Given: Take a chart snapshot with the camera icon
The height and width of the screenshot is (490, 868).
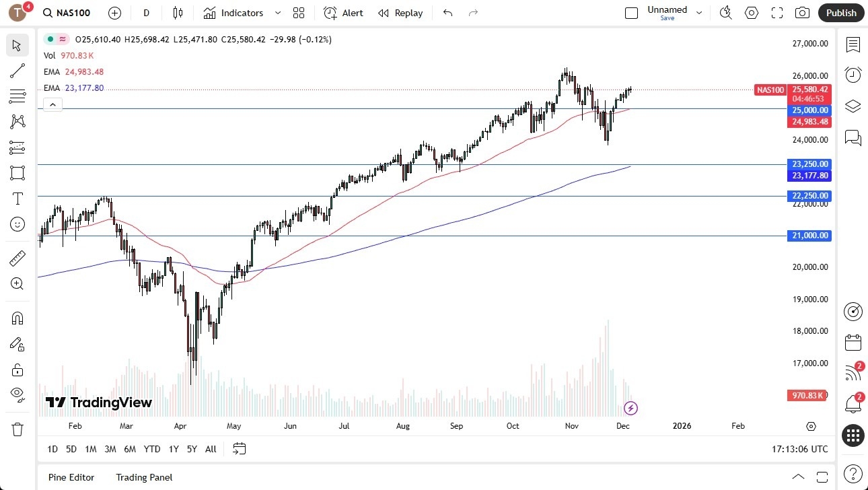Looking at the screenshot, I should [x=803, y=12].
